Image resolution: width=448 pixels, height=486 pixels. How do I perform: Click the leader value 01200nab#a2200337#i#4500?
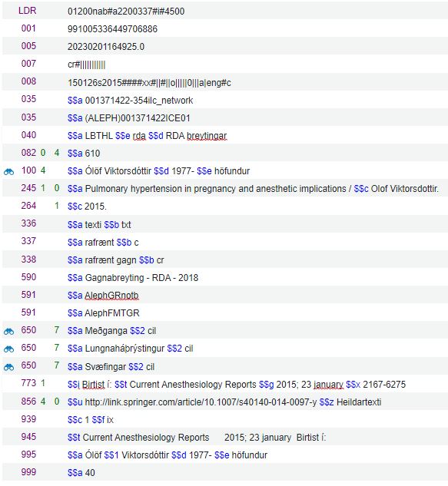[126, 12]
